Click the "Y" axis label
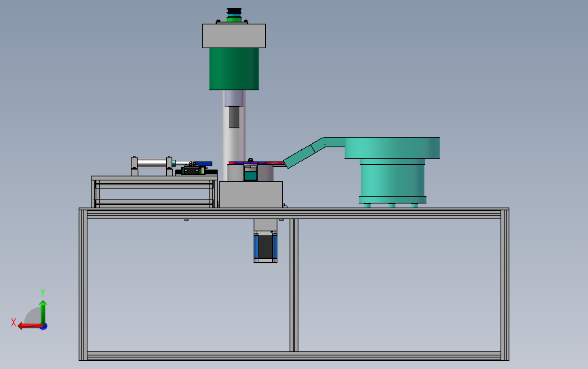 pyautogui.click(x=43, y=293)
